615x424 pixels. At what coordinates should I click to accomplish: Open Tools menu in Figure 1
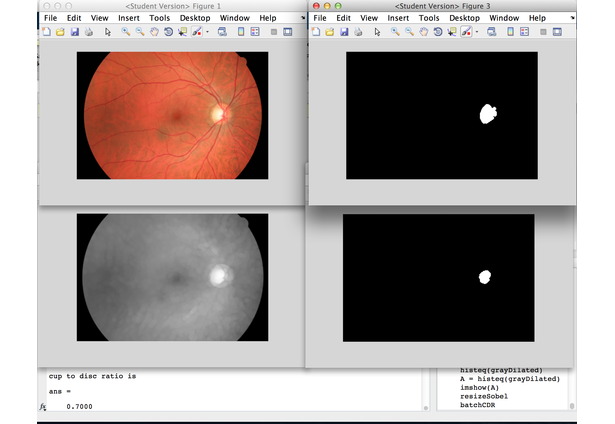pos(160,18)
